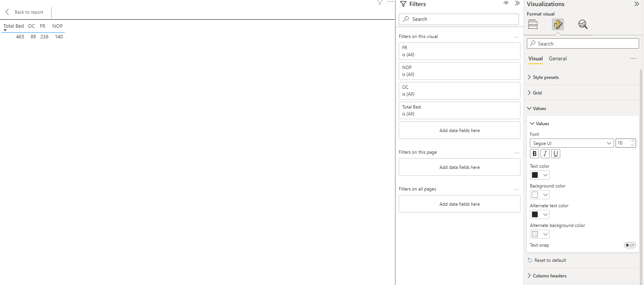Select the 236 table cell
The height and width of the screenshot is (285, 644).
44,37
